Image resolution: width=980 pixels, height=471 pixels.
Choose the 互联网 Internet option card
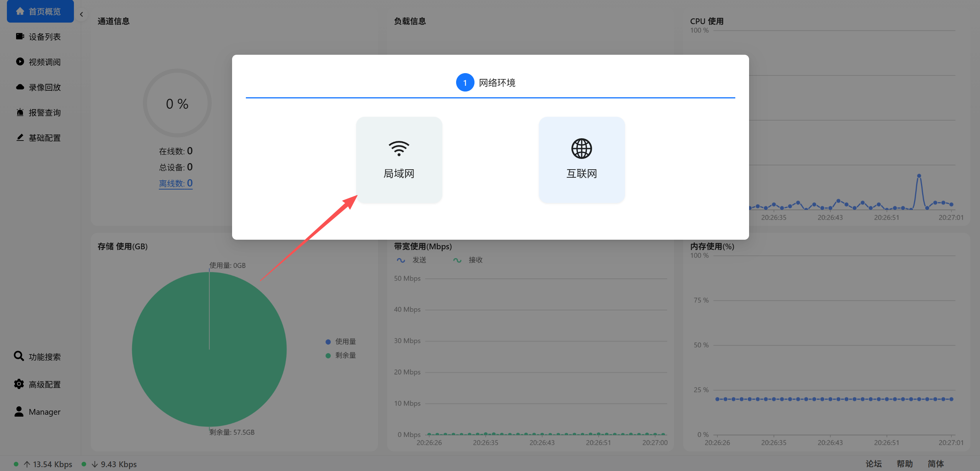coord(581,160)
